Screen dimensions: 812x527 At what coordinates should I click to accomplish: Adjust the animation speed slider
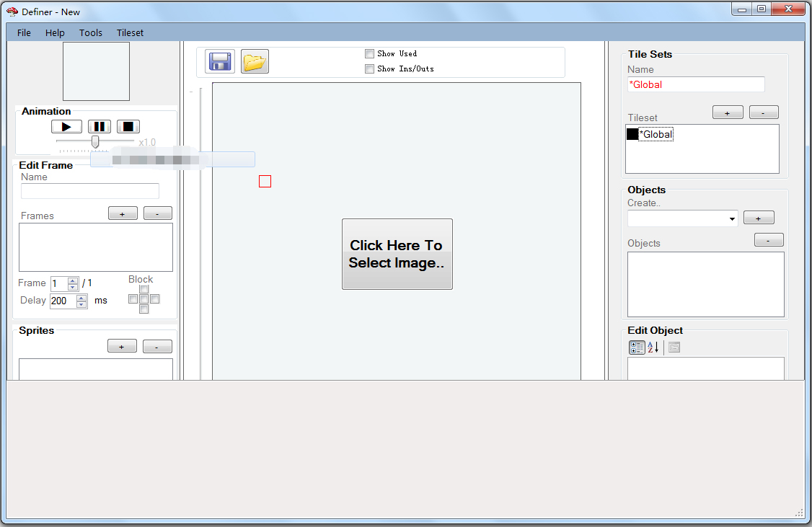(95, 141)
